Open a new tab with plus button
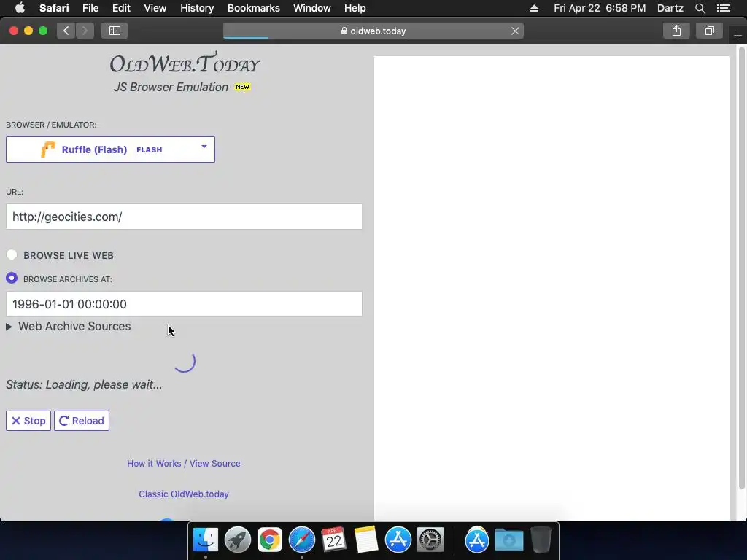 click(x=738, y=35)
